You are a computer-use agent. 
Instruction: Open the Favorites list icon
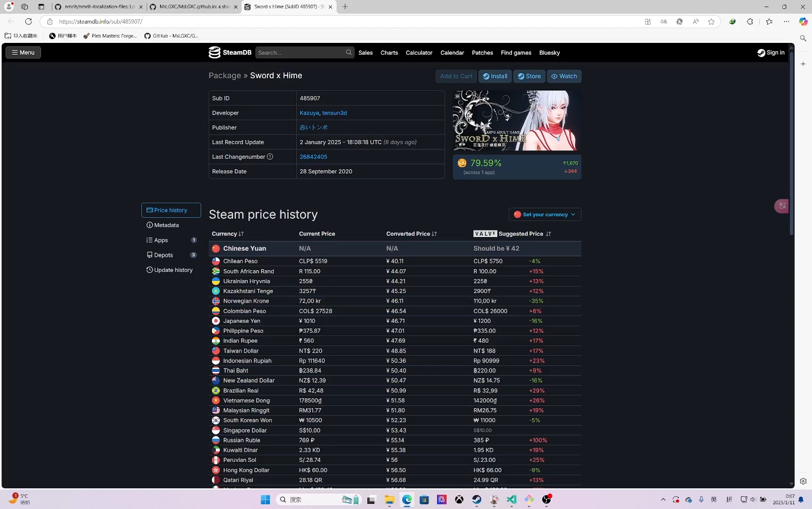pos(769,22)
